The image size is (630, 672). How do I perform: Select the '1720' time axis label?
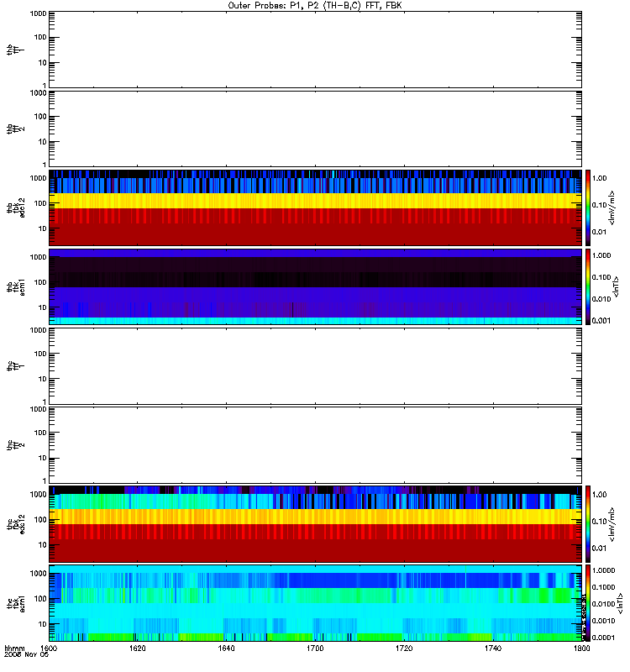[x=404, y=648]
